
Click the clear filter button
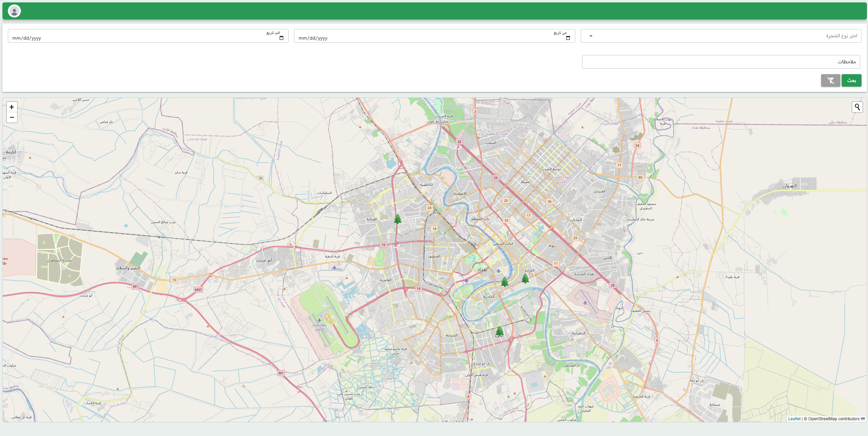(830, 80)
